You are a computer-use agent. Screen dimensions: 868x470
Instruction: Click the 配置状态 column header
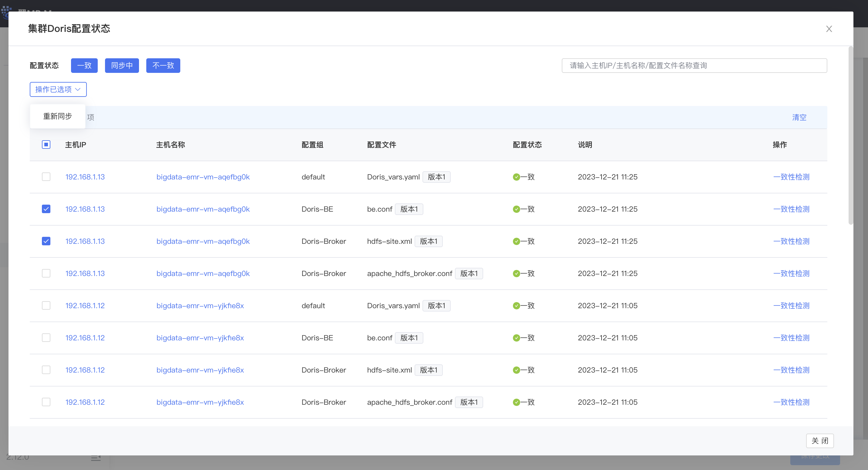527,145
